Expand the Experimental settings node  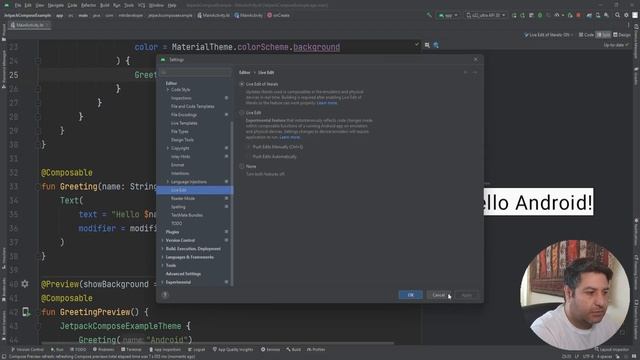(162, 282)
